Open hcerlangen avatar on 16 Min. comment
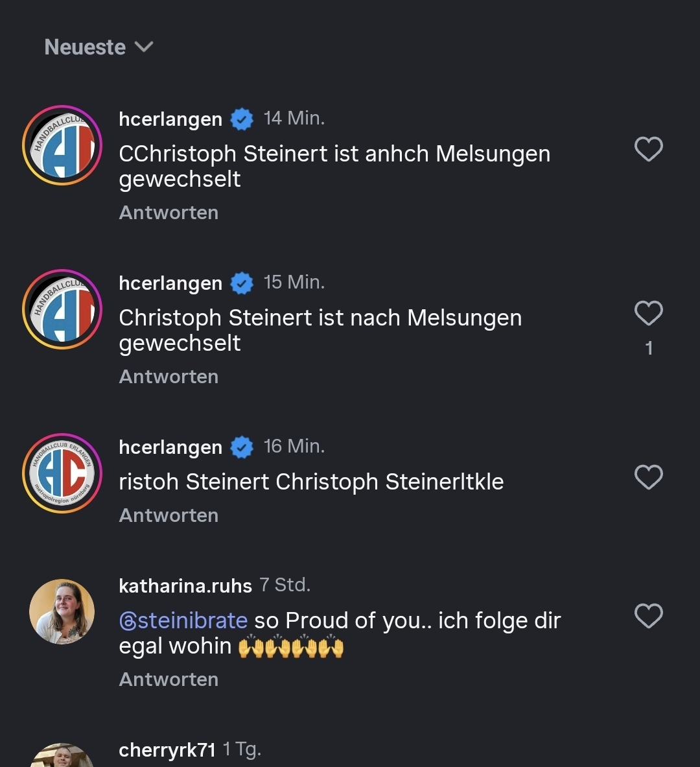This screenshot has height=767, width=700. click(62, 473)
